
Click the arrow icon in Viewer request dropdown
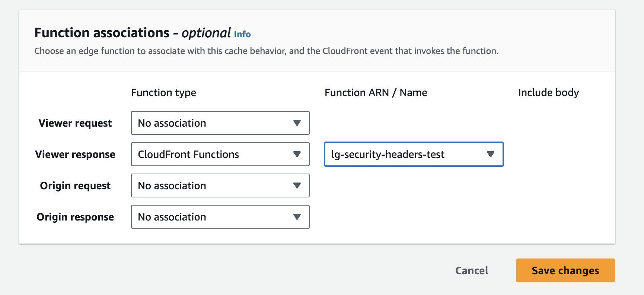297,123
